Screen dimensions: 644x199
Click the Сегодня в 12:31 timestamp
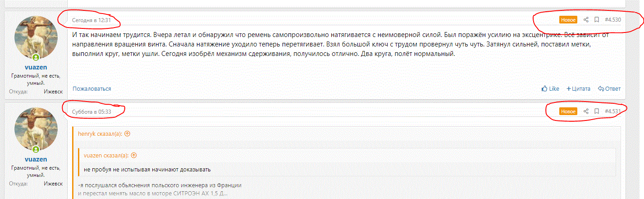91,20
